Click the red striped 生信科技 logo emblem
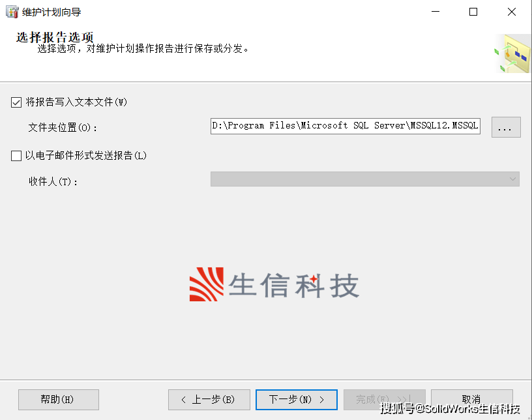 [206, 284]
